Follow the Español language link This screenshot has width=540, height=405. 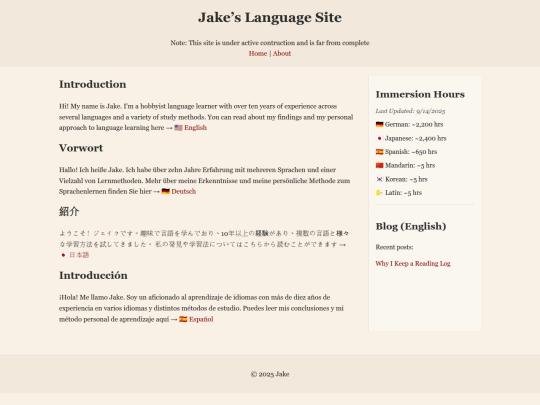tap(201, 319)
